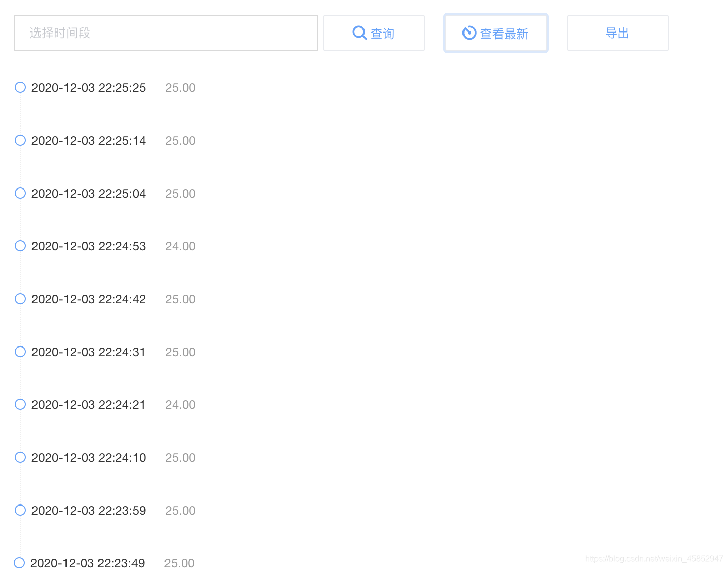Select the circle marker next to 22:23:49
The height and width of the screenshot is (568, 728).
(20, 562)
